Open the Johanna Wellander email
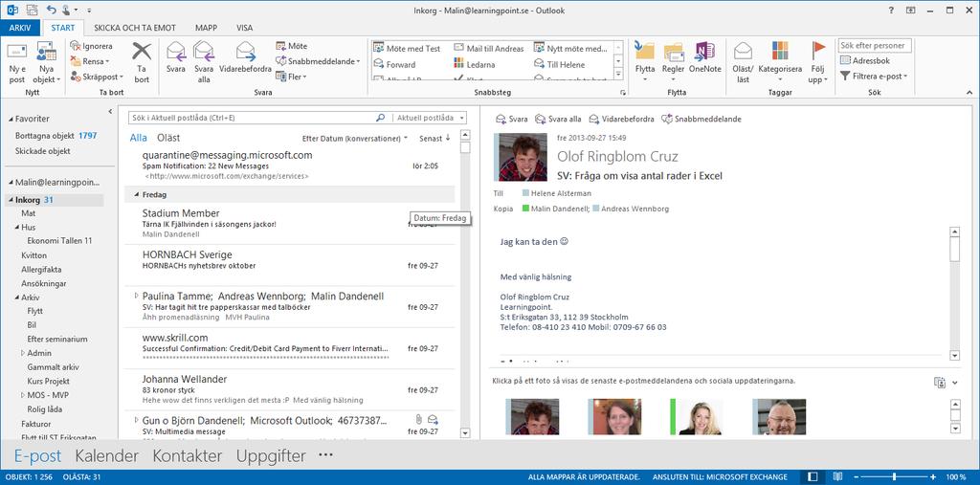 (x=289, y=389)
